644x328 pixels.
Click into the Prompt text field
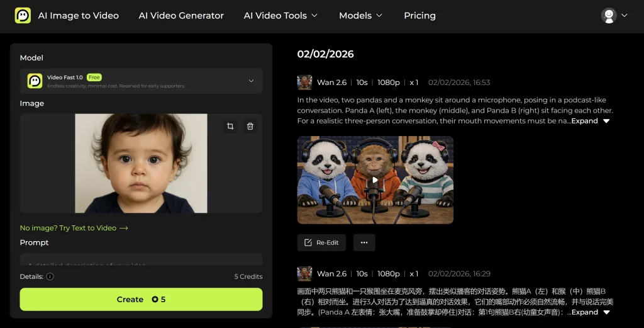point(141,259)
